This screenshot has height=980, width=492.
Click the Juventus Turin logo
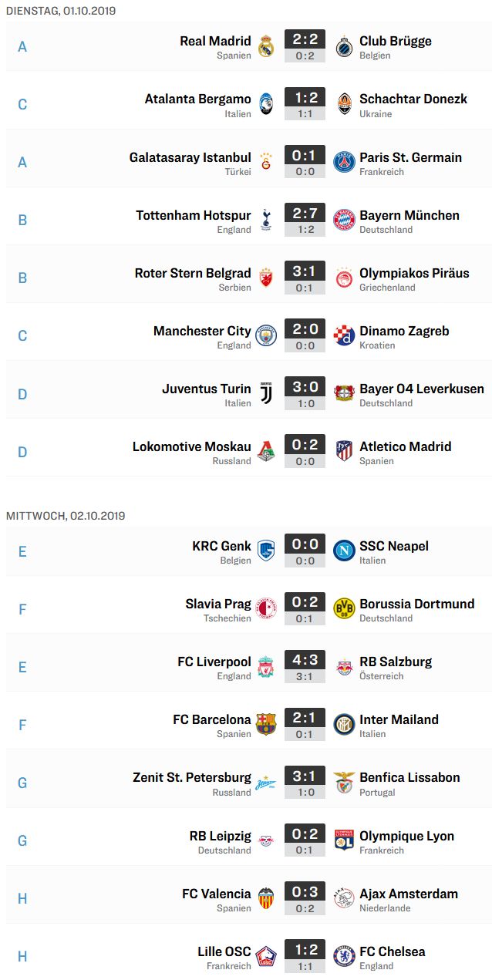266,394
